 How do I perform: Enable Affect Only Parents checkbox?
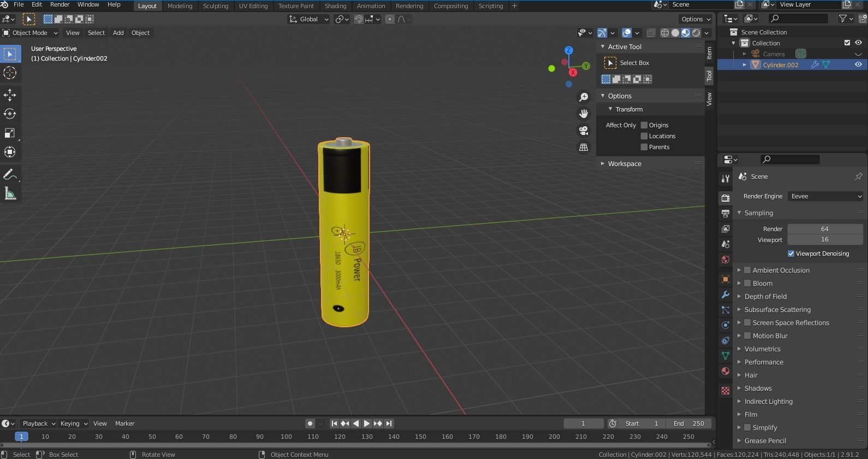point(644,147)
